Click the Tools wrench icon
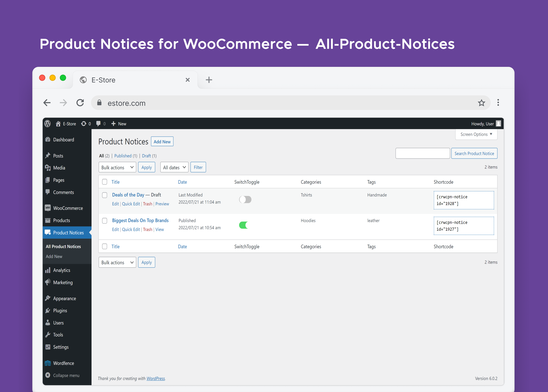The height and width of the screenshot is (392, 548). 48,335
